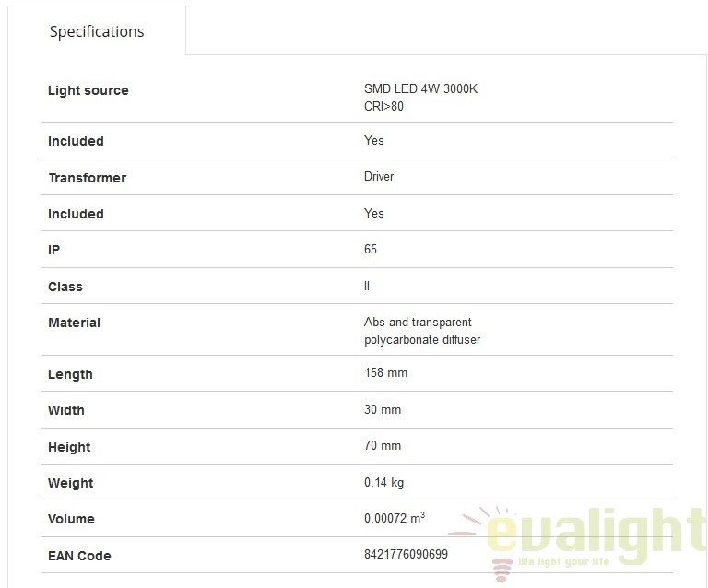Screen dimensions: 708x588
Task: Click the SMD LED 4W 3000K value
Action: coord(420,88)
